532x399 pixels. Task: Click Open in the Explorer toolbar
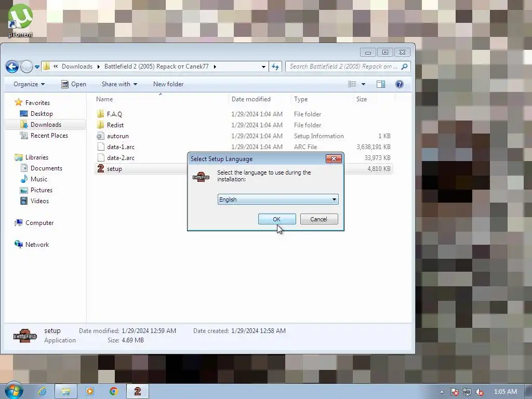tap(74, 84)
